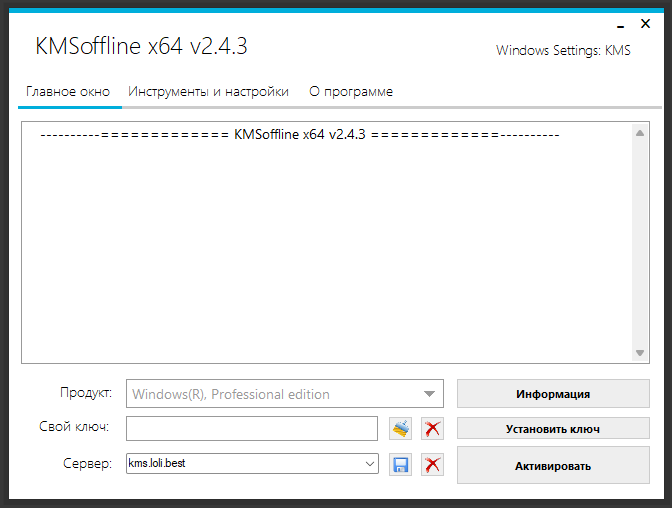Hit the Активировать button
Screen dimensions: 672x508
coord(553,466)
